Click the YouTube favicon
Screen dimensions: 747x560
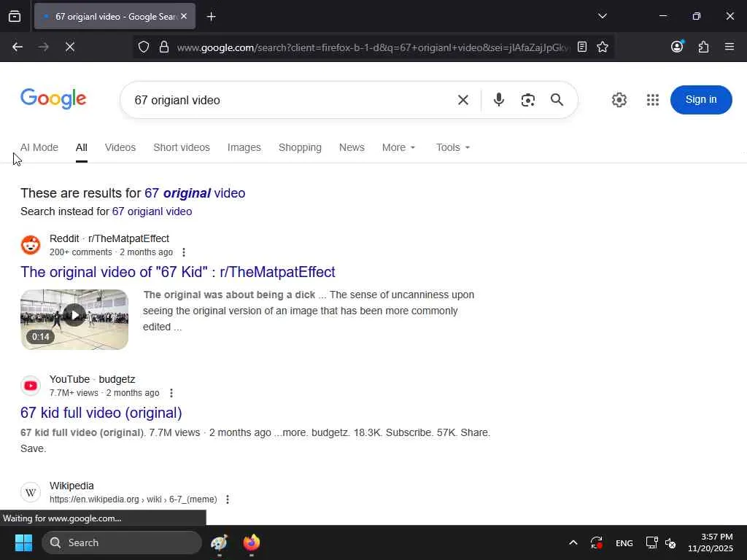pos(31,386)
